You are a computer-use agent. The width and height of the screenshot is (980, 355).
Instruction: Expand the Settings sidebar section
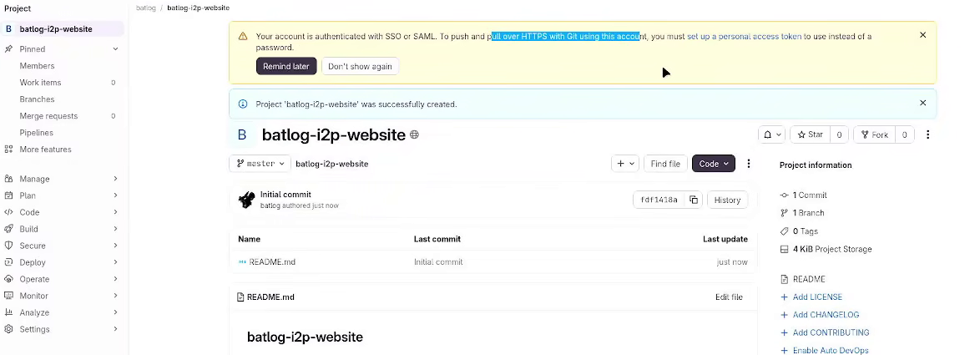pyautogui.click(x=63, y=329)
